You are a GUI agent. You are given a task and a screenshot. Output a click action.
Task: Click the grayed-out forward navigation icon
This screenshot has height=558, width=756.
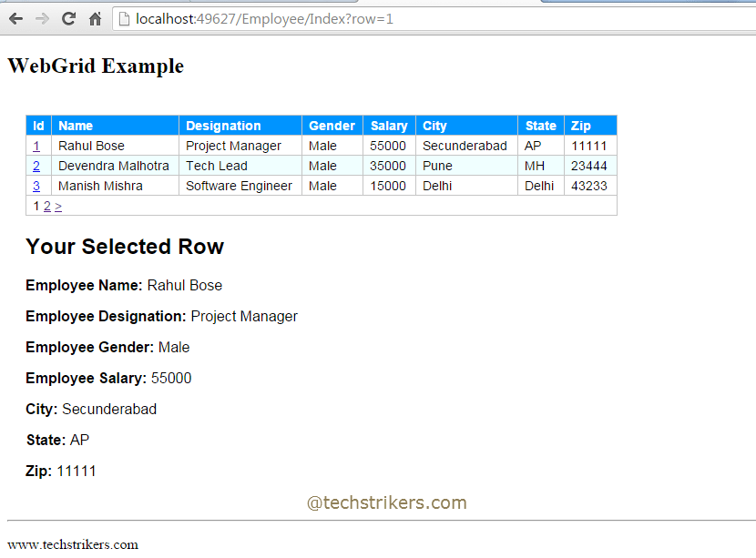click(42, 17)
